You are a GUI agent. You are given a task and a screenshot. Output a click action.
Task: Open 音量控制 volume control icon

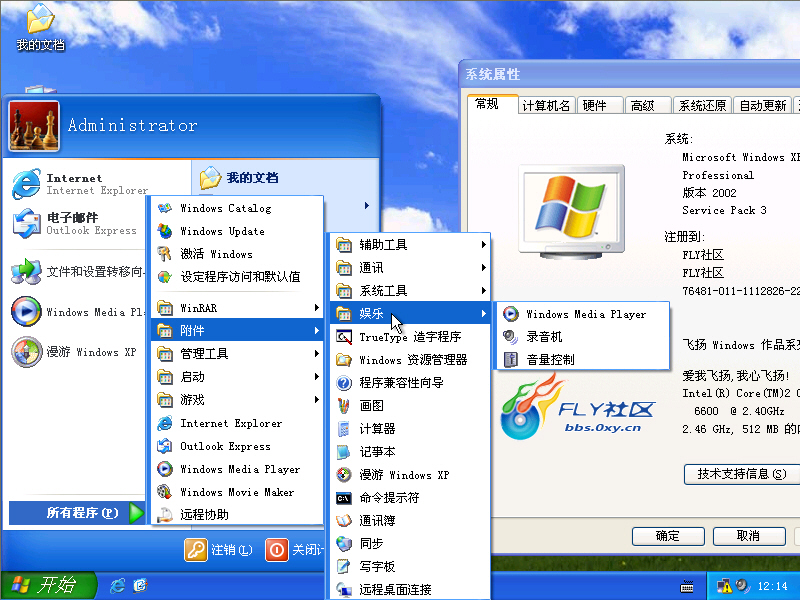[510, 360]
